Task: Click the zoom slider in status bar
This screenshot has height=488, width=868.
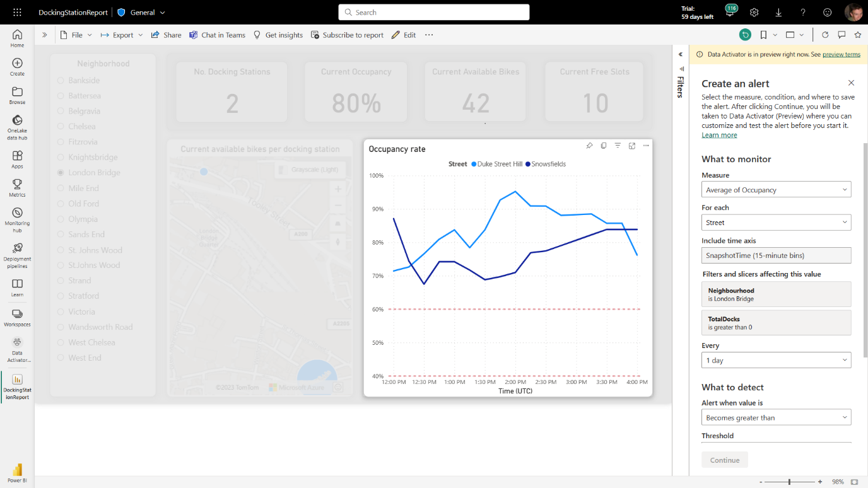Action: 790,482
